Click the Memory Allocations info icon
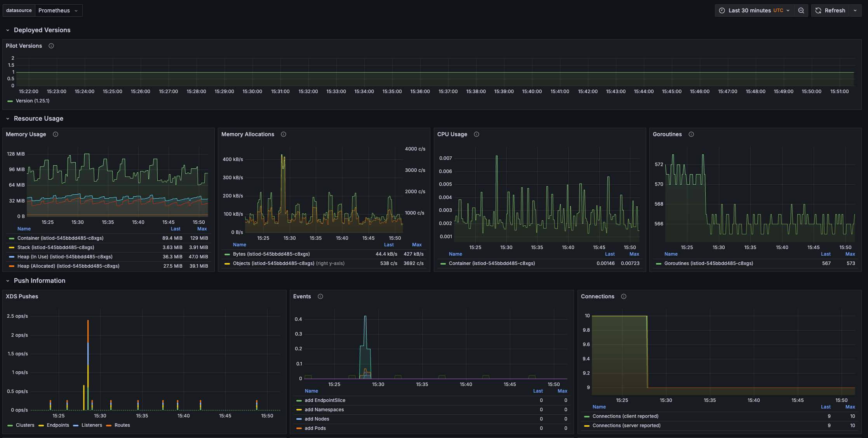Image resolution: width=868 pixels, height=438 pixels. click(x=284, y=134)
